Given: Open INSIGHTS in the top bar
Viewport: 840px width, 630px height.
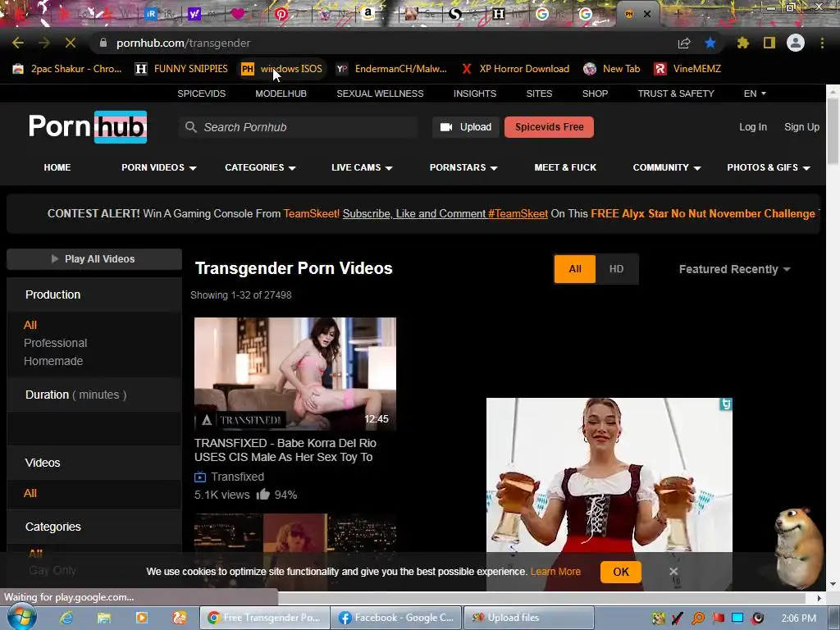Looking at the screenshot, I should click(x=475, y=94).
